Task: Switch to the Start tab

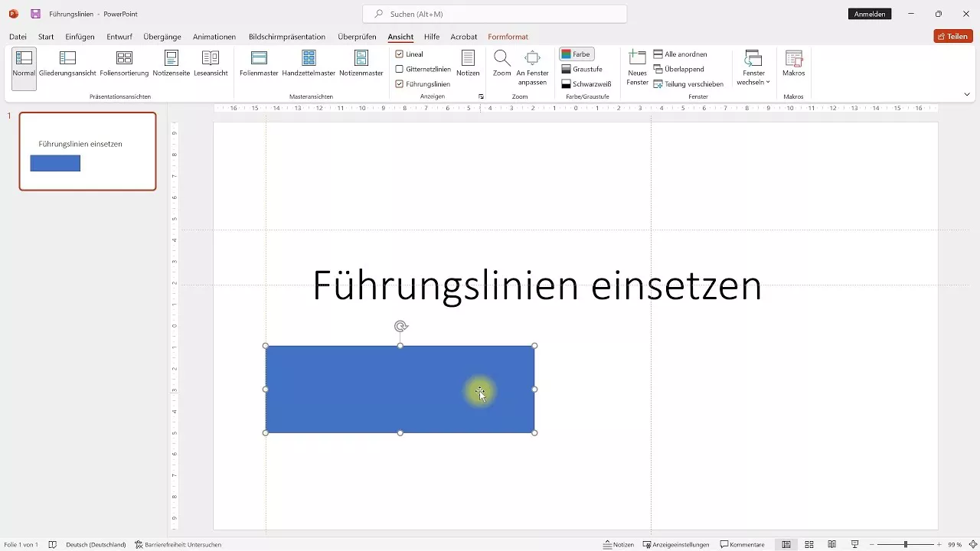Action: pos(46,37)
